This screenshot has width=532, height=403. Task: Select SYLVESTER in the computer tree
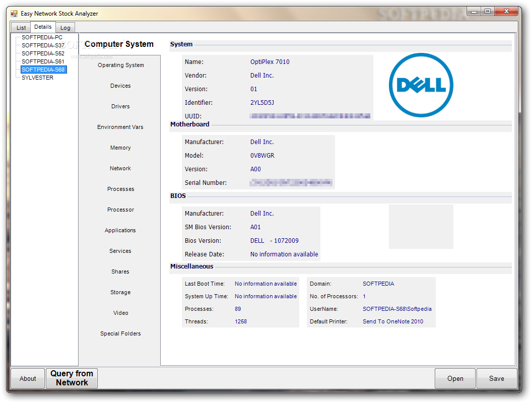38,78
